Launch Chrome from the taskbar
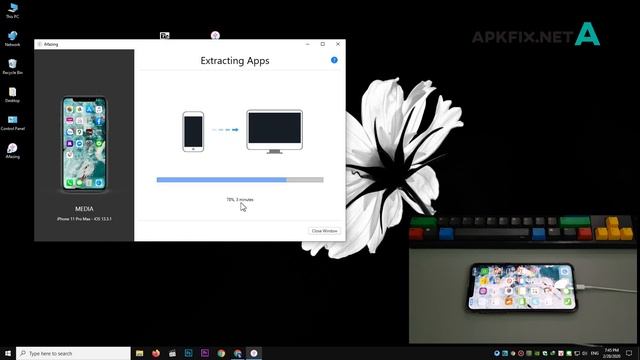The image size is (640, 360). [221, 353]
